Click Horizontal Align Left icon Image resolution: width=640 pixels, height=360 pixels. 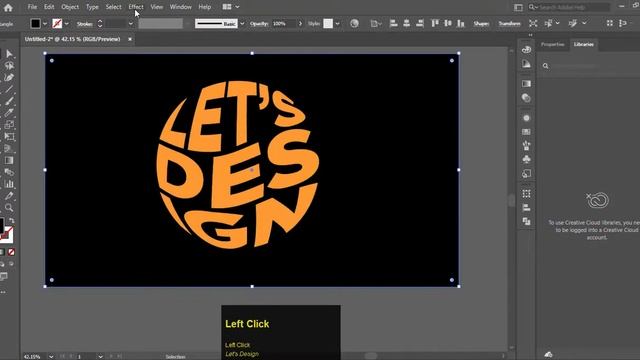393,23
